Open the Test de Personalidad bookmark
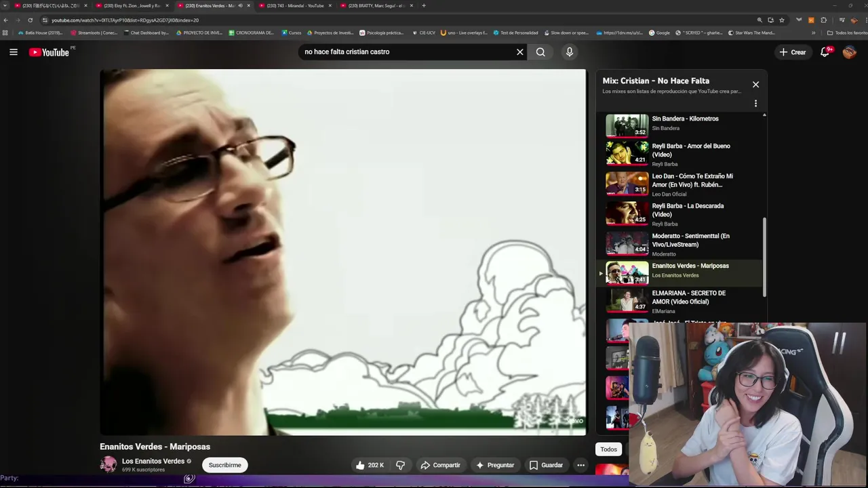The height and width of the screenshot is (488, 868). tap(515, 33)
